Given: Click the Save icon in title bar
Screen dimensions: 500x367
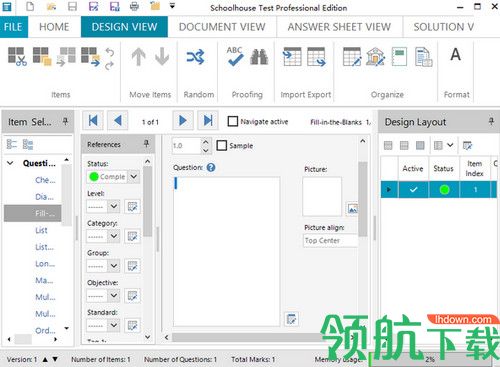Looking at the screenshot, I should click(x=72, y=6).
